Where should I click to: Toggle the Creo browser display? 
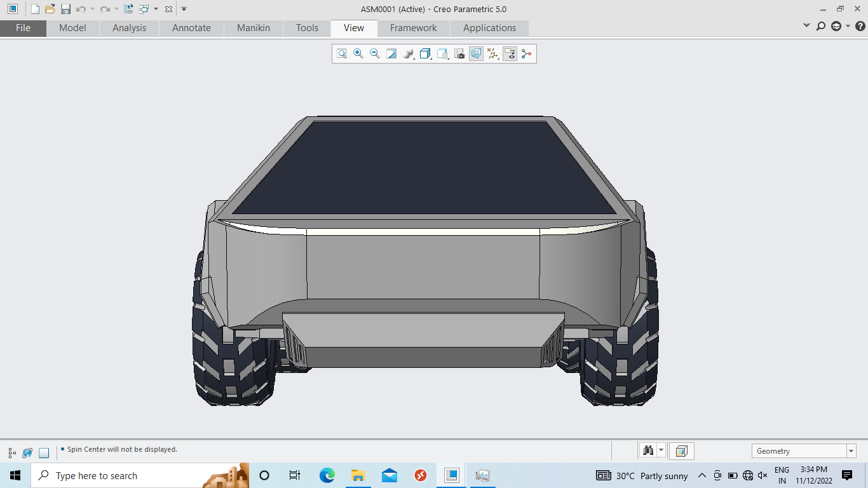[x=27, y=453]
